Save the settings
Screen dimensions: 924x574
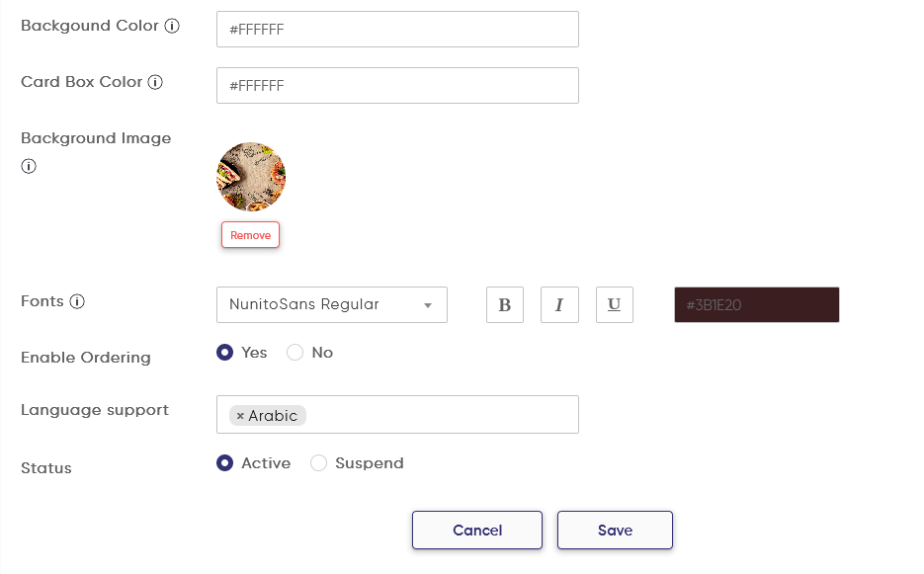[615, 530]
